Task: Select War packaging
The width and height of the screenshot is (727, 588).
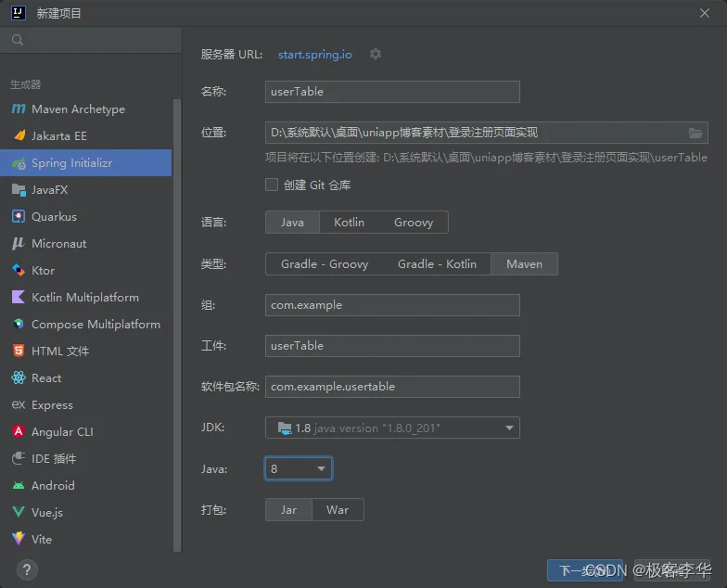Action: click(x=338, y=510)
